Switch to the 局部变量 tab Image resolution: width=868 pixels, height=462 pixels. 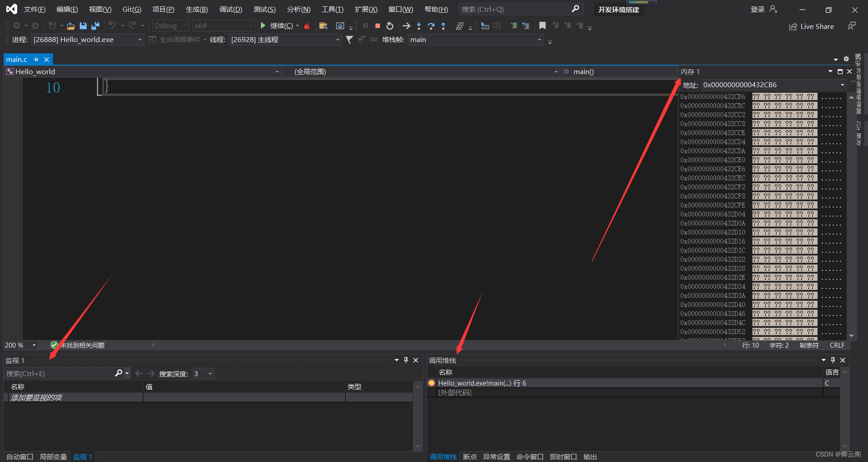click(x=53, y=457)
